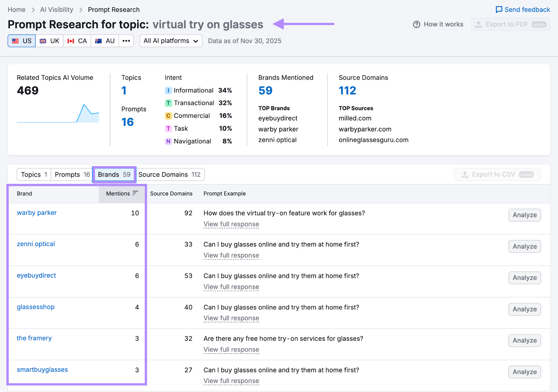This screenshot has height=392, width=558.
Task: Click the US flag icon
Action: [15, 41]
